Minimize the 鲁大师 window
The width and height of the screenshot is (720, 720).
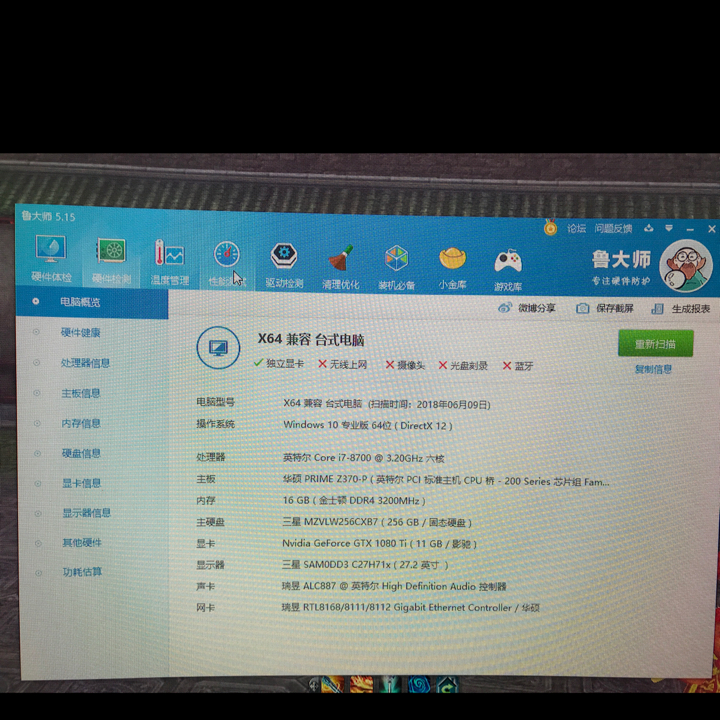[690, 229]
